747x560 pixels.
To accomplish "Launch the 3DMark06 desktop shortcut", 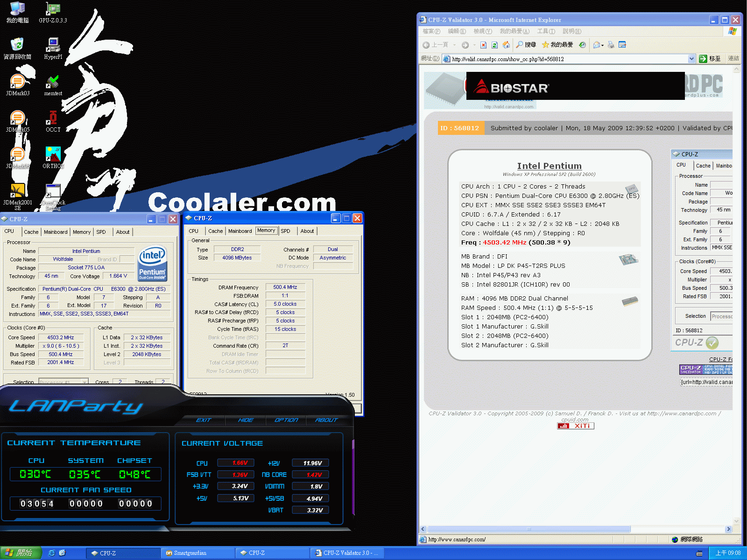I will [x=17, y=158].
